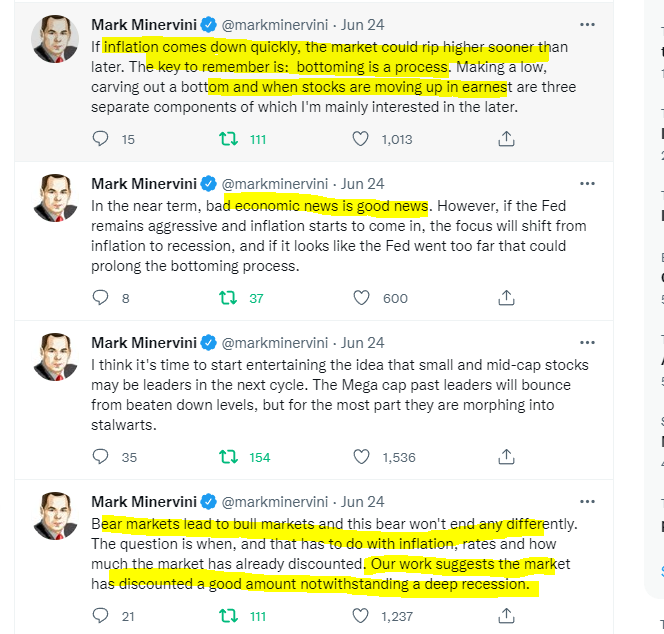Viewport: 664px width, 634px height.
Task: Share the bad economic news tweet
Action: [x=506, y=298]
